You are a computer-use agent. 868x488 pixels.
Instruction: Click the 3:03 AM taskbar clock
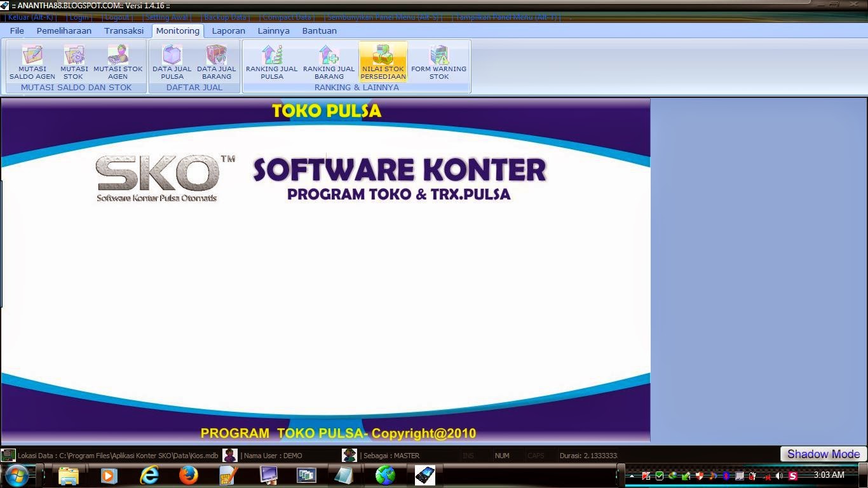click(829, 475)
